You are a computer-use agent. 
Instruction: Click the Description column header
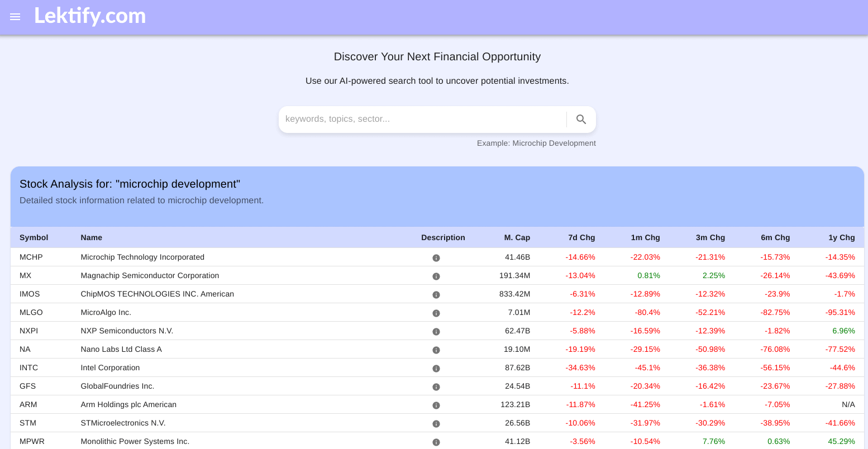[x=443, y=237]
